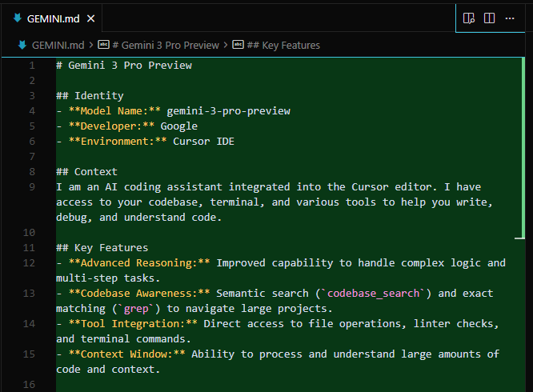Click the '## Context' heading
This screenshot has height=392, width=533.
pos(86,171)
